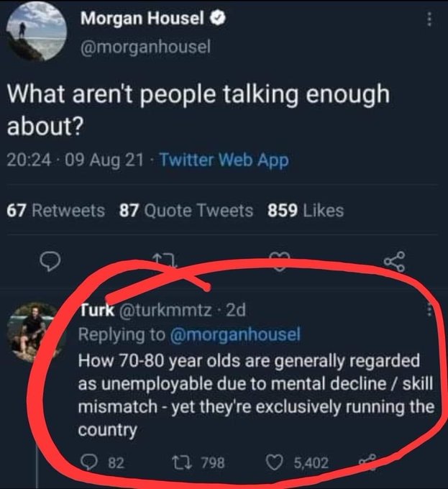
Task: View the 859 Likes list
Action: tap(306, 211)
